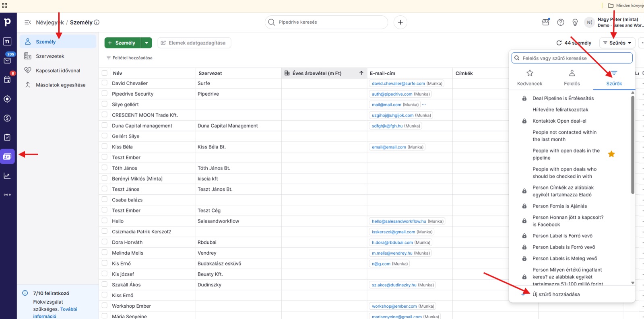Open the Minden könyvjelző bookmarks folder
The width and height of the screenshot is (644, 319).
pyautogui.click(x=625, y=6)
